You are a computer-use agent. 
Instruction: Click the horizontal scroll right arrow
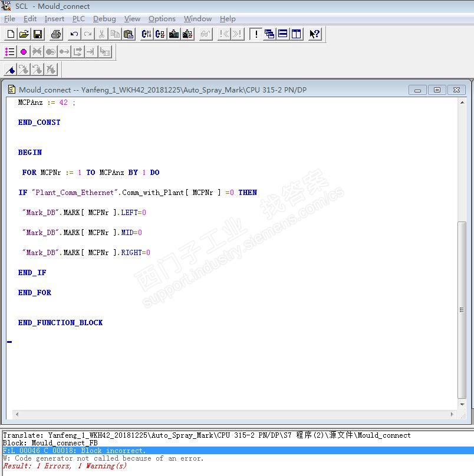(452, 414)
